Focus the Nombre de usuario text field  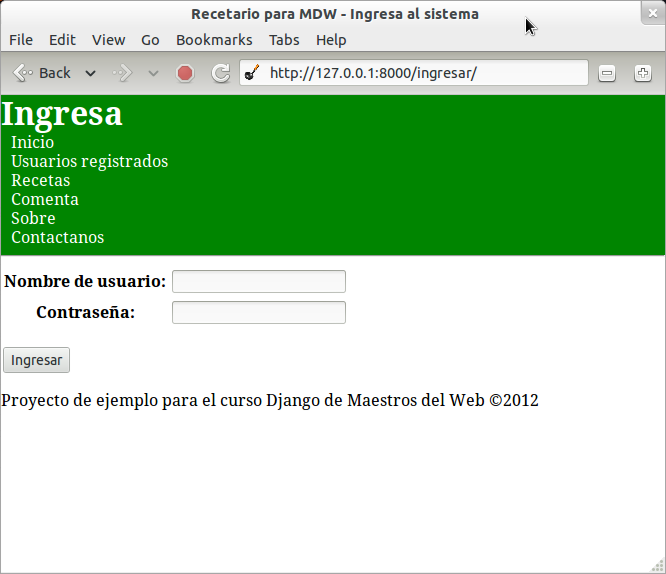259,281
